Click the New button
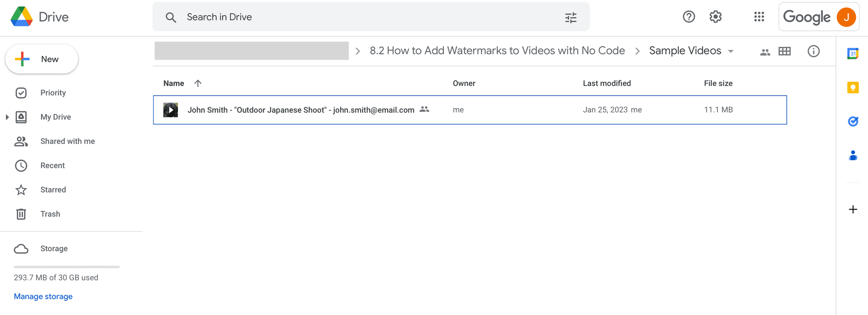 42,59
